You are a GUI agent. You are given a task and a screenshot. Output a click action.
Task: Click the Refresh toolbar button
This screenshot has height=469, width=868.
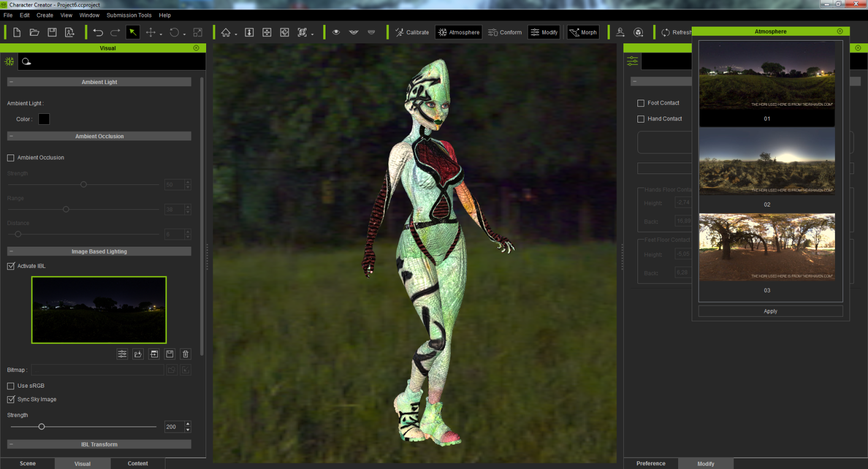click(x=676, y=33)
